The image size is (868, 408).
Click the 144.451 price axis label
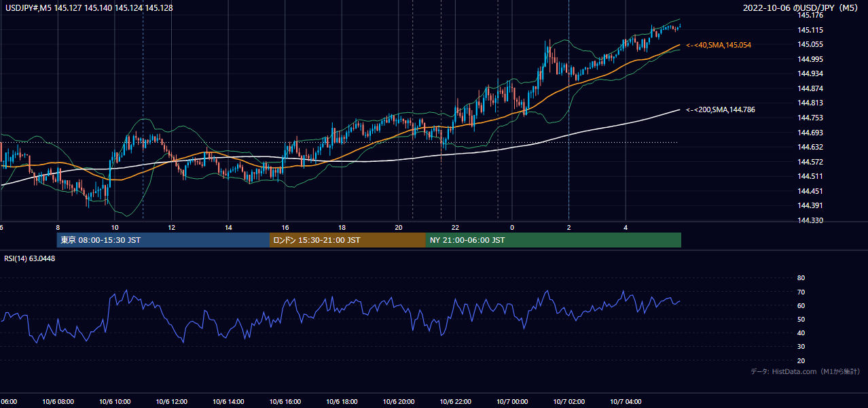(x=810, y=191)
